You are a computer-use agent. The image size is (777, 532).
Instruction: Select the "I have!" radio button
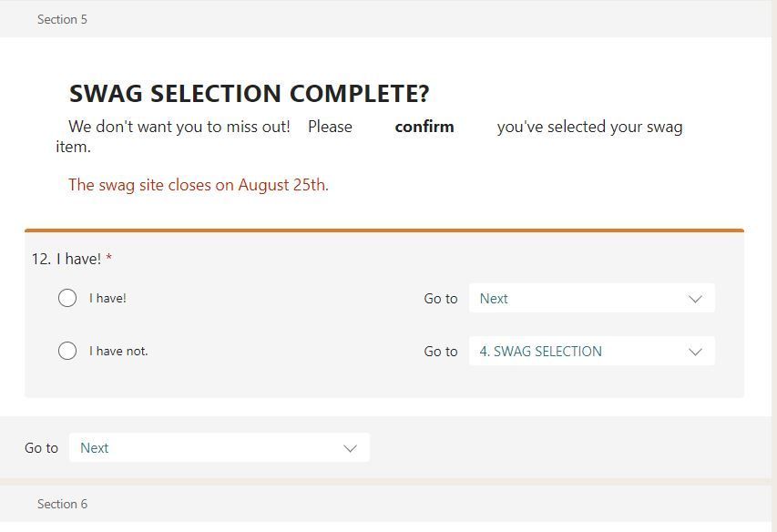67,298
